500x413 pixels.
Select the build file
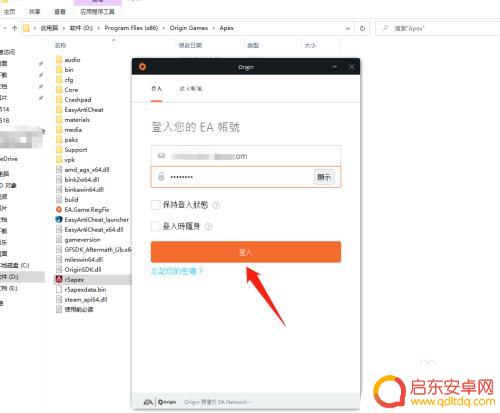(67, 200)
